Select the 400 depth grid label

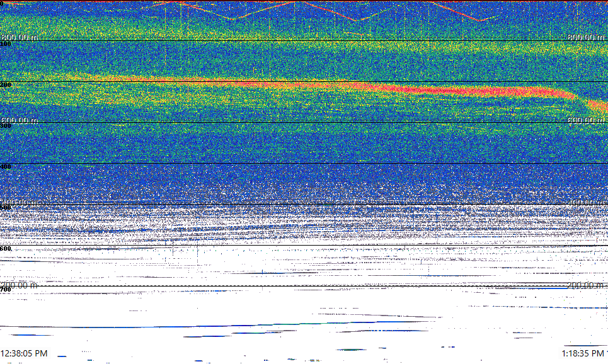[x=6, y=167]
